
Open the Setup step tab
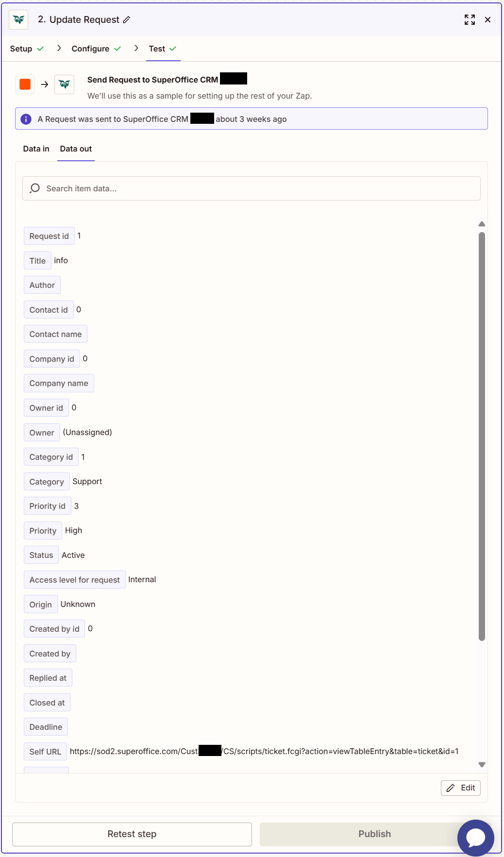[x=20, y=49]
